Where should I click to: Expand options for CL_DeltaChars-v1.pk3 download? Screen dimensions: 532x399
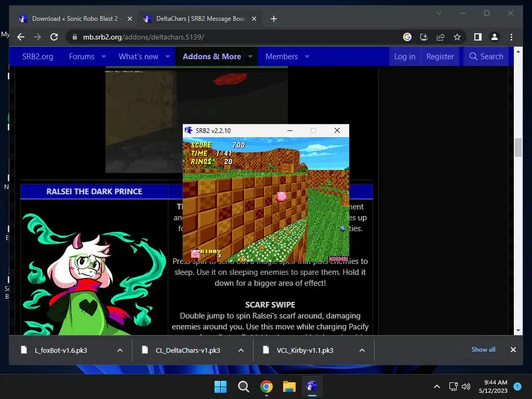click(241, 350)
